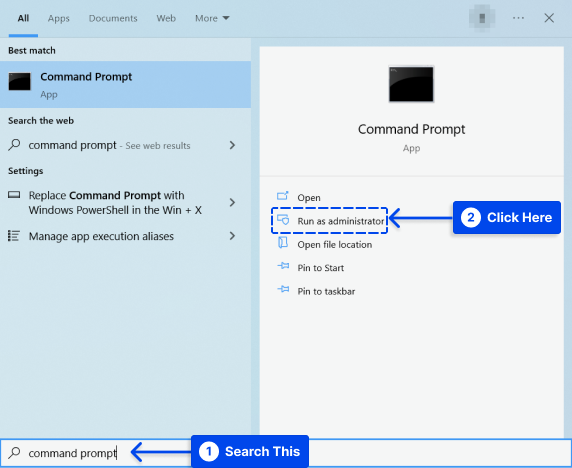Viewport: 572px width, 468px height.
Task: Click Pin to taskbar
Action: 326,291
